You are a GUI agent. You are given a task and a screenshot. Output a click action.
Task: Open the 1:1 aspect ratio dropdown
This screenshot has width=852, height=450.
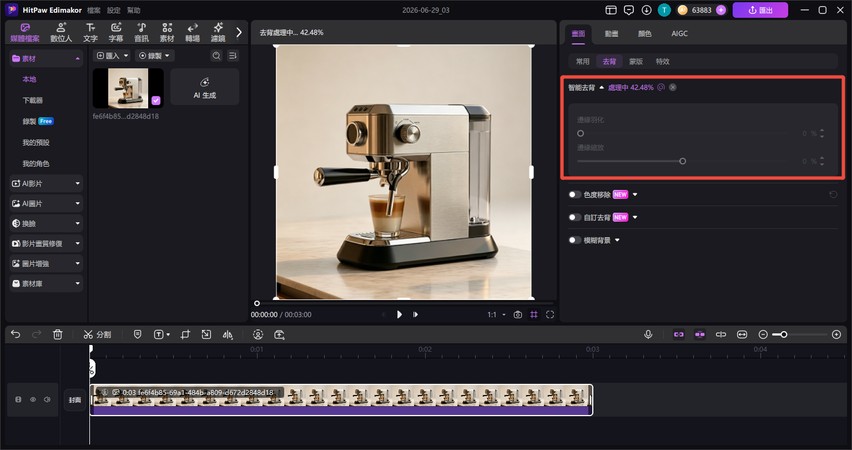pyautogui.click(x=496, y=315)
